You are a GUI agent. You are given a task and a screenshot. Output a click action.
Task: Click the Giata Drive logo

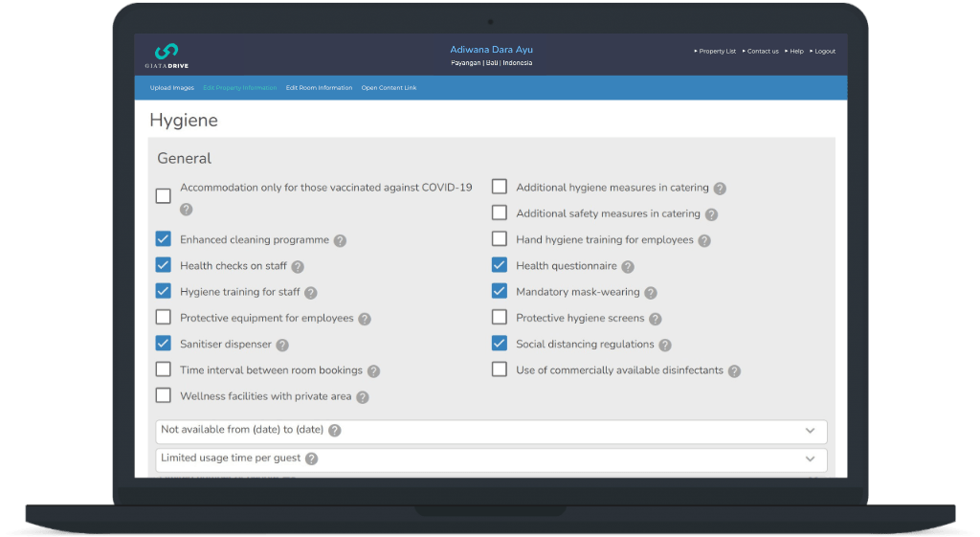(167, 55)
